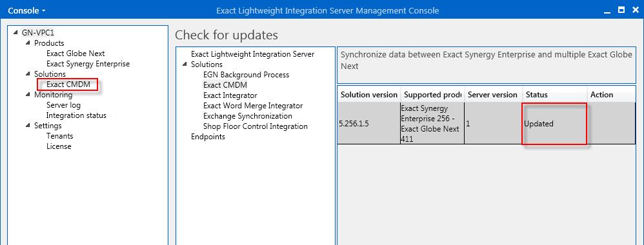Click the Updated status cell
Image resolution: width=644 pixels, height=245 pixels.
pyautogui.click(x=554, y=124)
